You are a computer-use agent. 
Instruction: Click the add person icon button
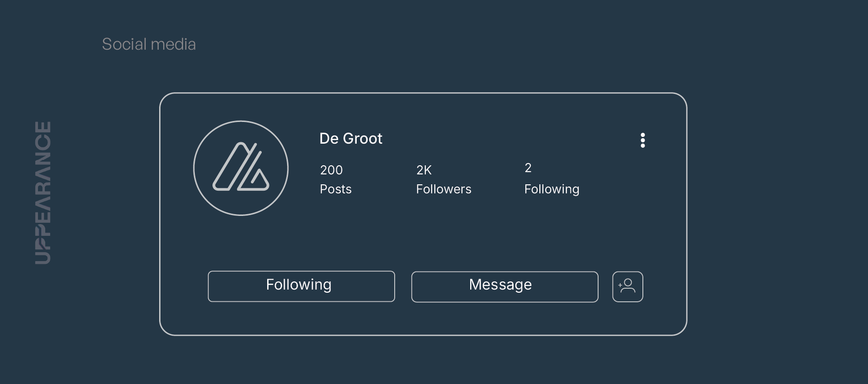coord(627,286)
